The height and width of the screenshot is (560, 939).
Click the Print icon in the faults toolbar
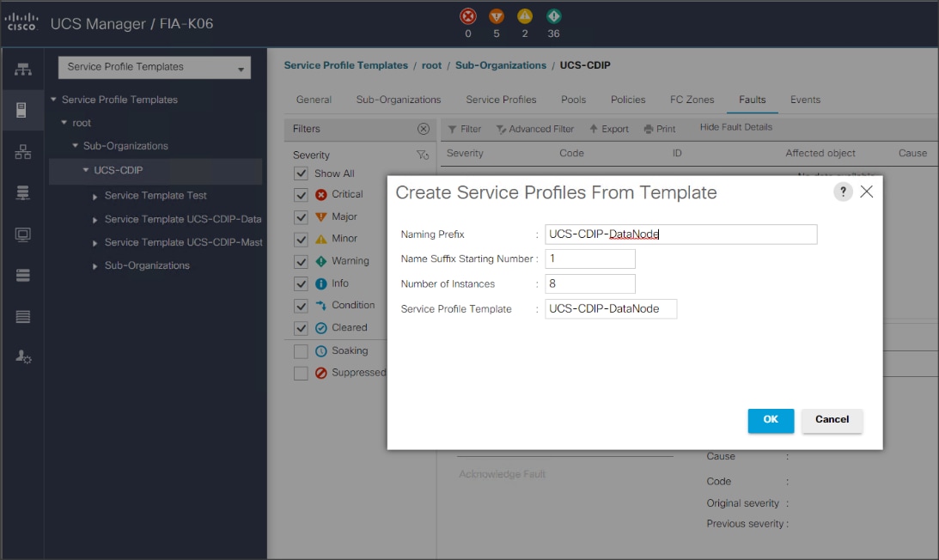click(x=658, y=129)
